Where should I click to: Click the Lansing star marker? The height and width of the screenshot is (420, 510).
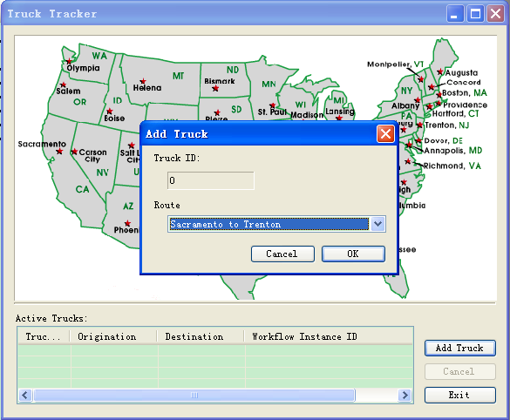[x=339, y=118]
